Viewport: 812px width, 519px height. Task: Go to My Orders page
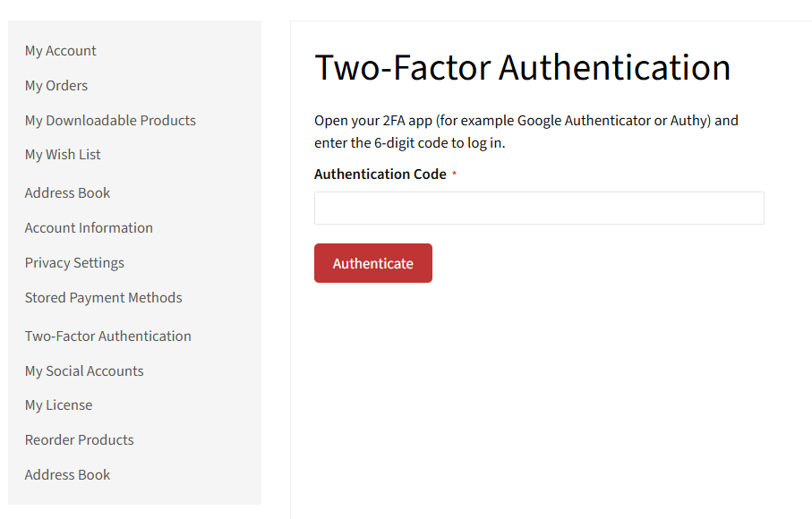(x=56, y=86)
